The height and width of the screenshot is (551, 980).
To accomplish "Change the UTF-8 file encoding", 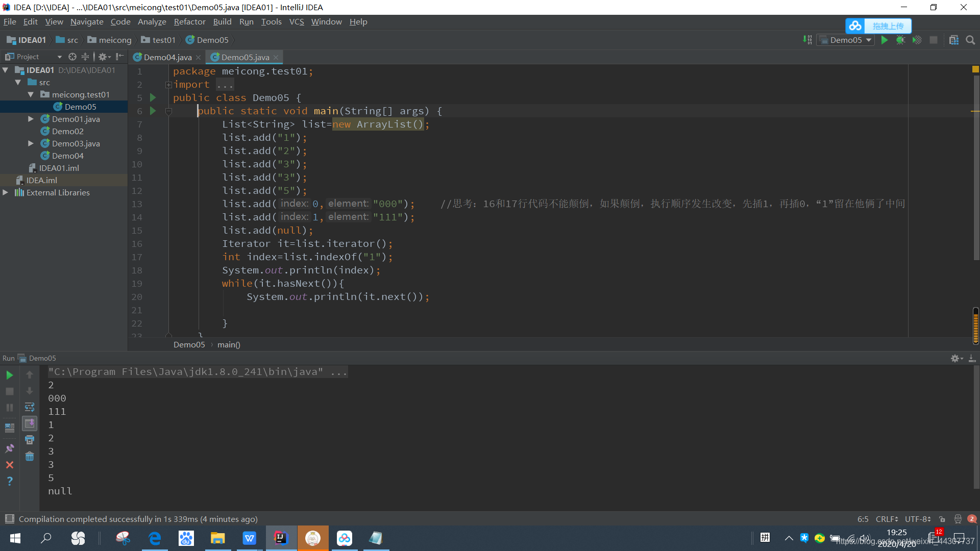I will pos(918,519).
